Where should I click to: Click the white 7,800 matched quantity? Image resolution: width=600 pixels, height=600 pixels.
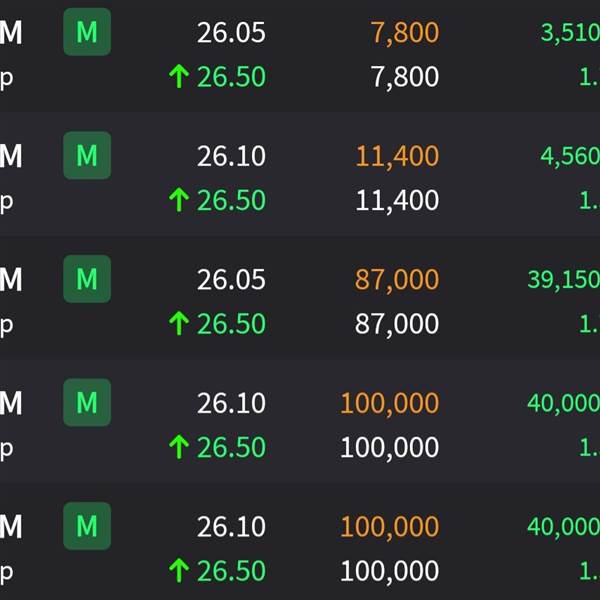[404, 77]
